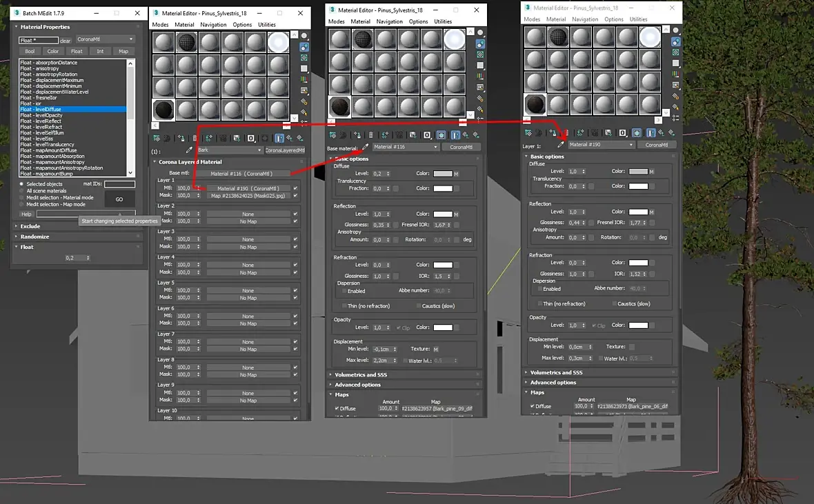Toggle Layer 1 Mask enabled checkbox
Image resolution: width=814 pixels, height=504 pixels.
point(295,196)
